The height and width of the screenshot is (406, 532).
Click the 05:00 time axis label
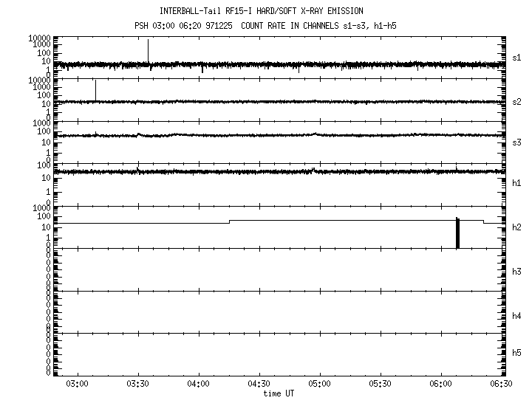[x=320, y=385]
